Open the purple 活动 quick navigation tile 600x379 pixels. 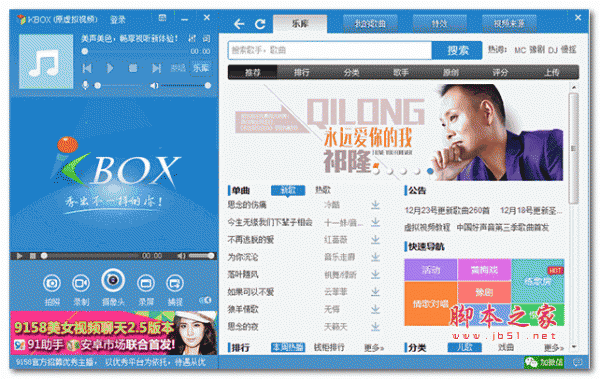click(x=430, y=270)
